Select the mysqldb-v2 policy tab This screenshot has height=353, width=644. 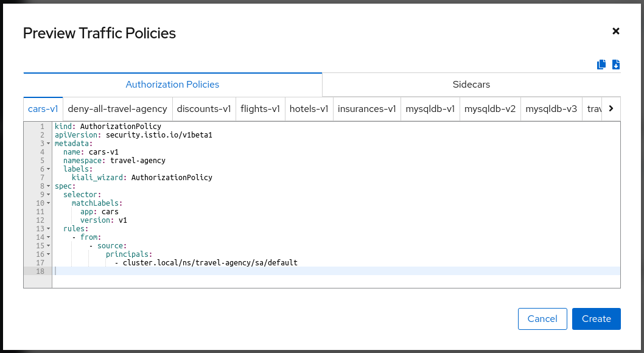point(490,109)
